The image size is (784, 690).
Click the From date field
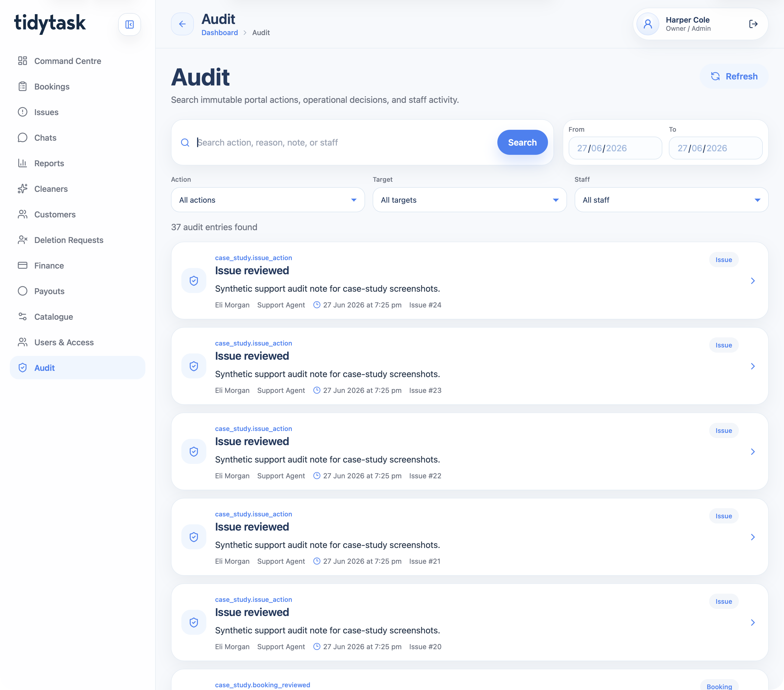pyautogui.click(x=615, y=148)
